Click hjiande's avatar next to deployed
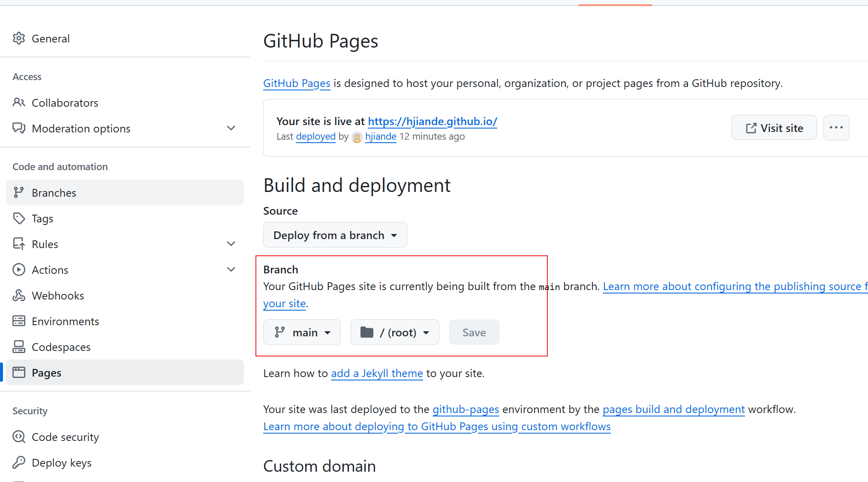The height and width of the screenshot is (482, 868). coord(357,137)
